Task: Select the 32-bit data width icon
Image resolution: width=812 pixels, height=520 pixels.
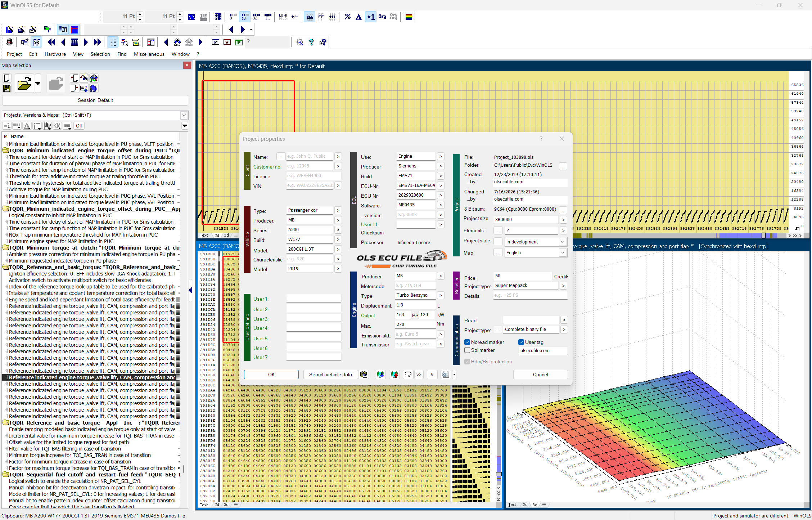Action: pos(256,17)
